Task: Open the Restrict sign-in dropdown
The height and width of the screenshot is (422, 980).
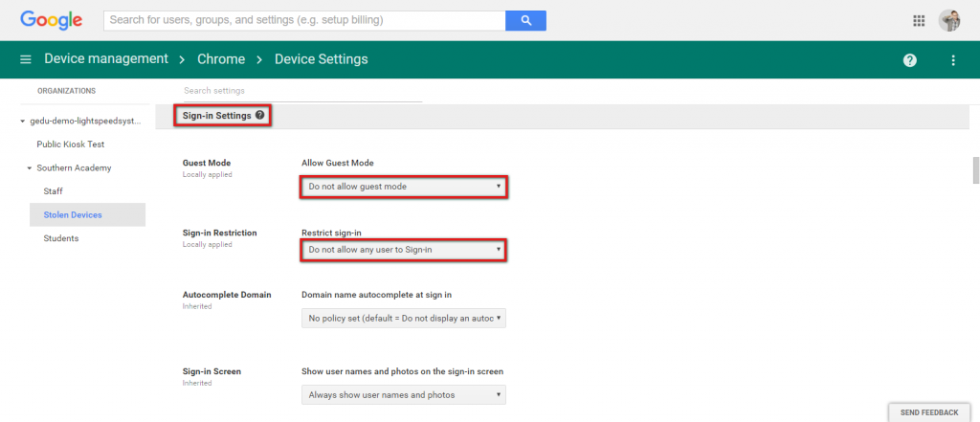Action: pyautogui.click(x=404, y=250)
